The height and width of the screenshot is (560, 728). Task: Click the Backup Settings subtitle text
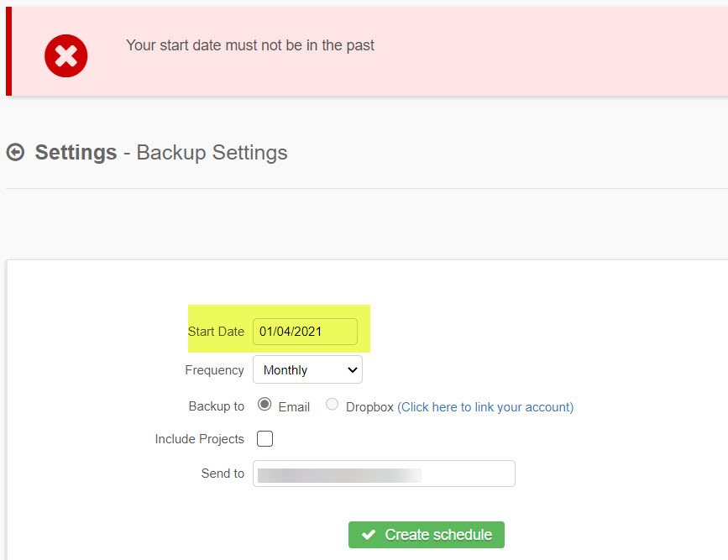[x=212, y=153]
